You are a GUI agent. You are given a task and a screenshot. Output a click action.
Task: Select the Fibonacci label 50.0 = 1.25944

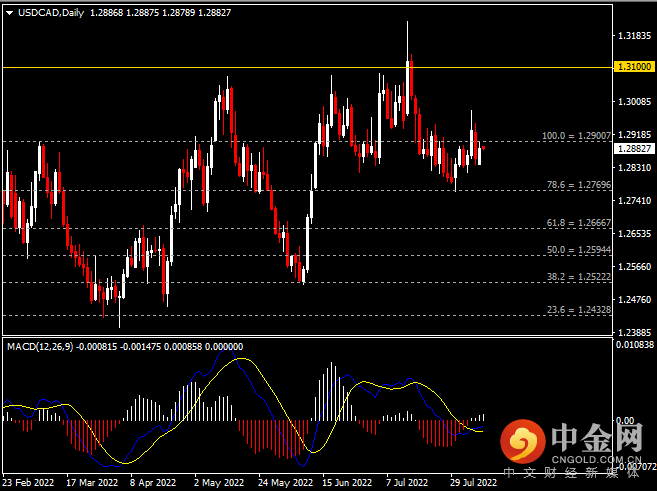point(579,250)
